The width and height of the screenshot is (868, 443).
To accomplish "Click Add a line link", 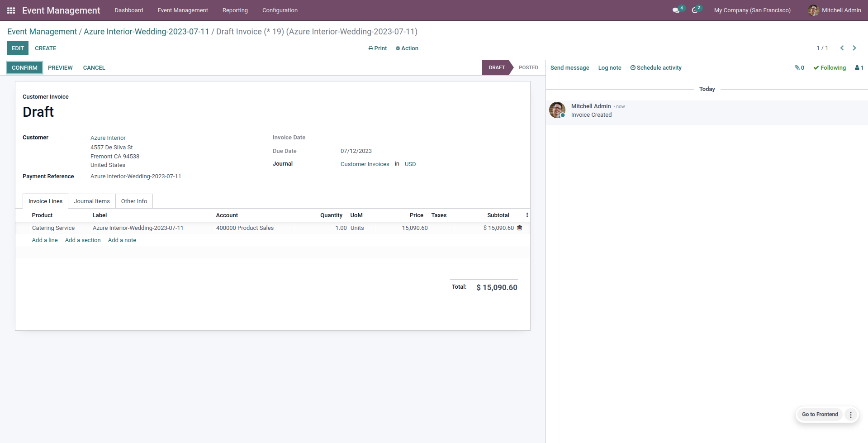I will [45, 240].
